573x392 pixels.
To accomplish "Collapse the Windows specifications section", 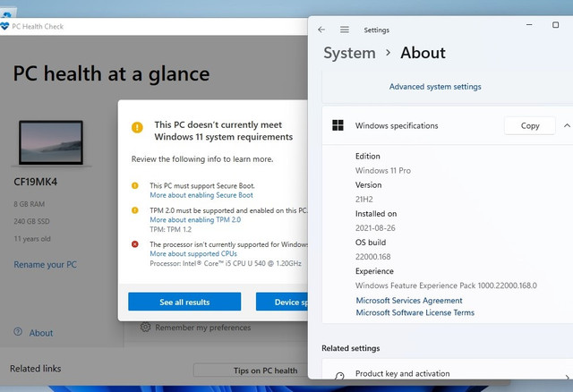I will [567, 125].
